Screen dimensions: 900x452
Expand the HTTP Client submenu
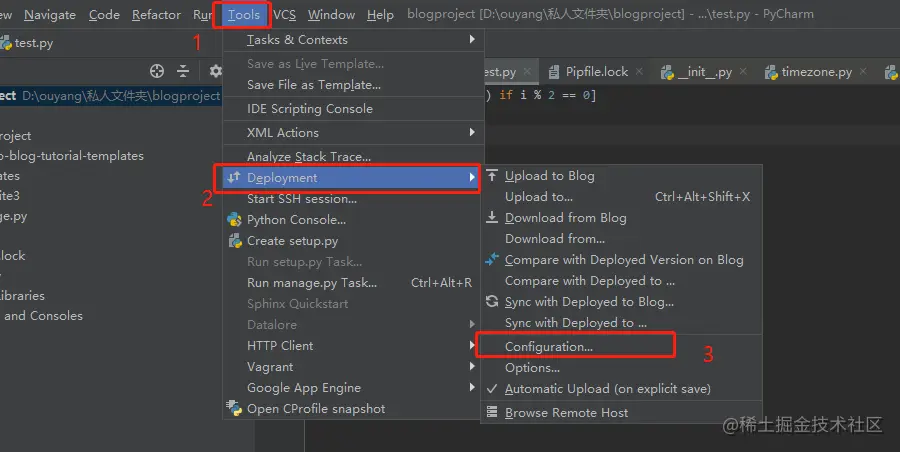(x=352, y=346)
